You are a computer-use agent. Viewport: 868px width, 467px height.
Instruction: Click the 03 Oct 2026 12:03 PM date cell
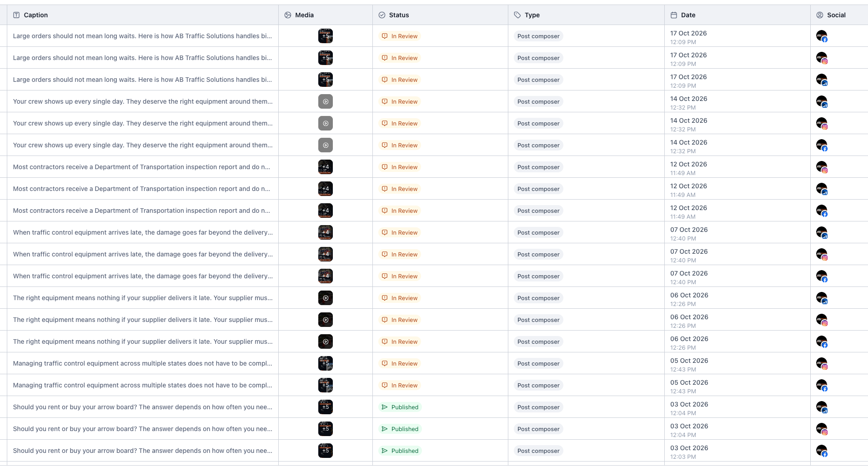pos(689,452)
